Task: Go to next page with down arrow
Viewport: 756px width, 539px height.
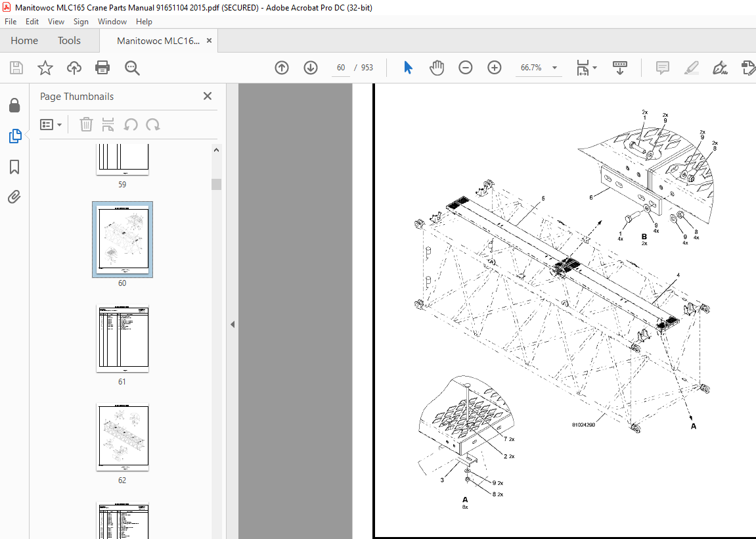Action: pos(311,68)
